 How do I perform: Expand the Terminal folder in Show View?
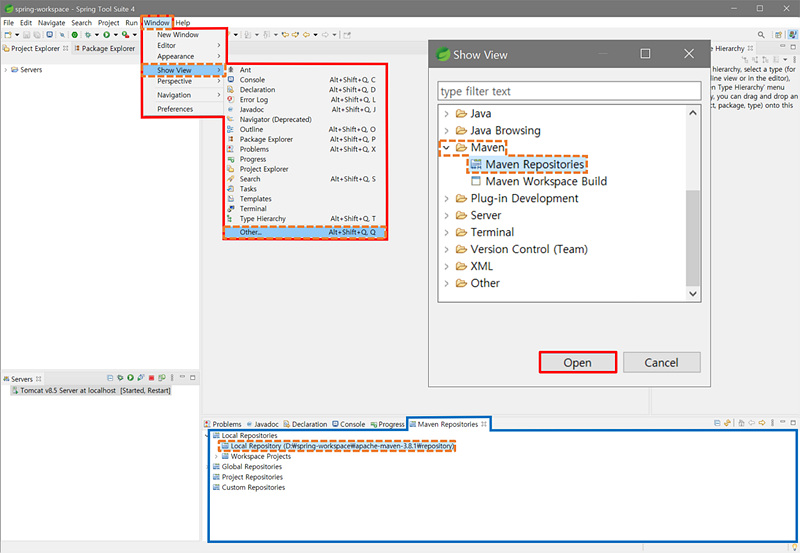(446, 232)
